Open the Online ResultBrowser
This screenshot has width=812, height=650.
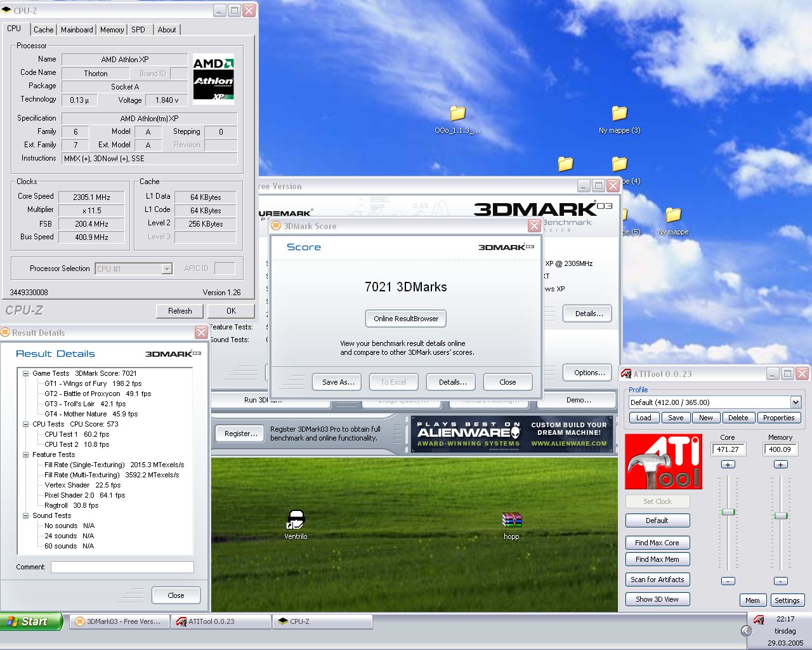(x=406, y=319)
